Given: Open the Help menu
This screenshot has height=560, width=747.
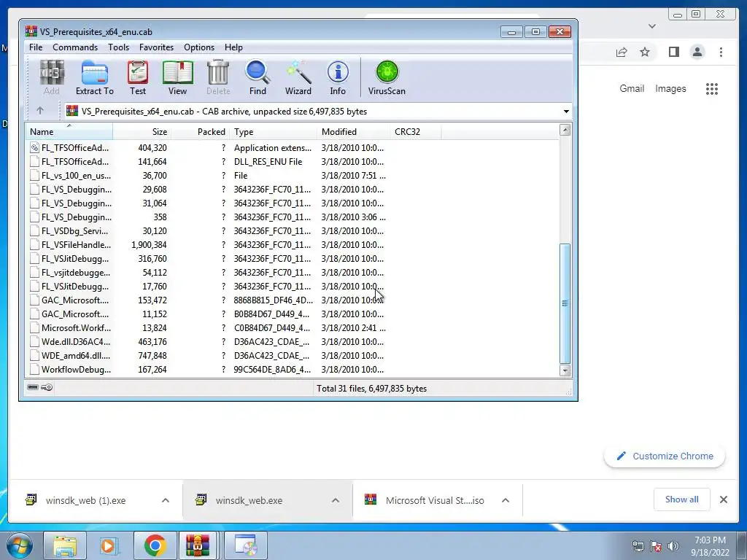Looking at the screenshot, I should [x=233, y=47].
